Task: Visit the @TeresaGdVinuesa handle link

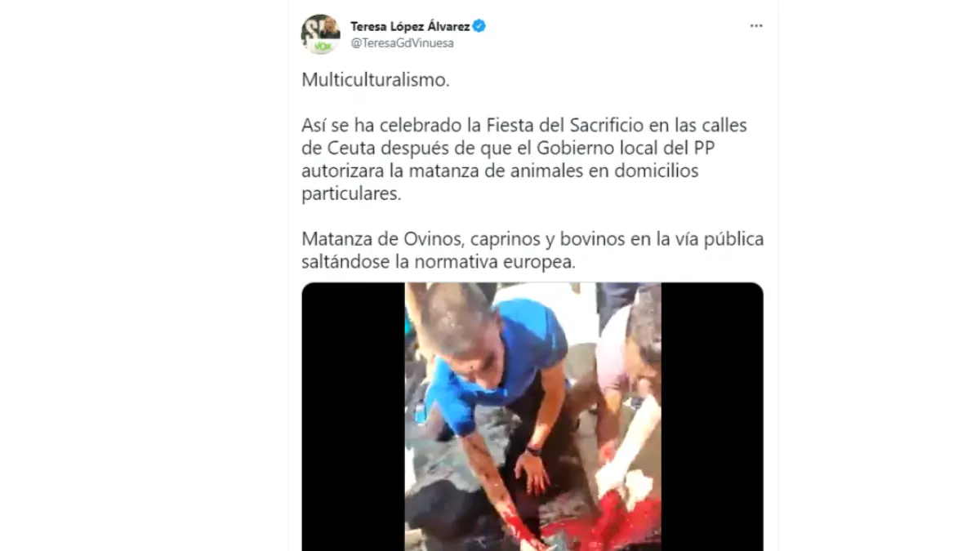Action: tap(402, 43)
